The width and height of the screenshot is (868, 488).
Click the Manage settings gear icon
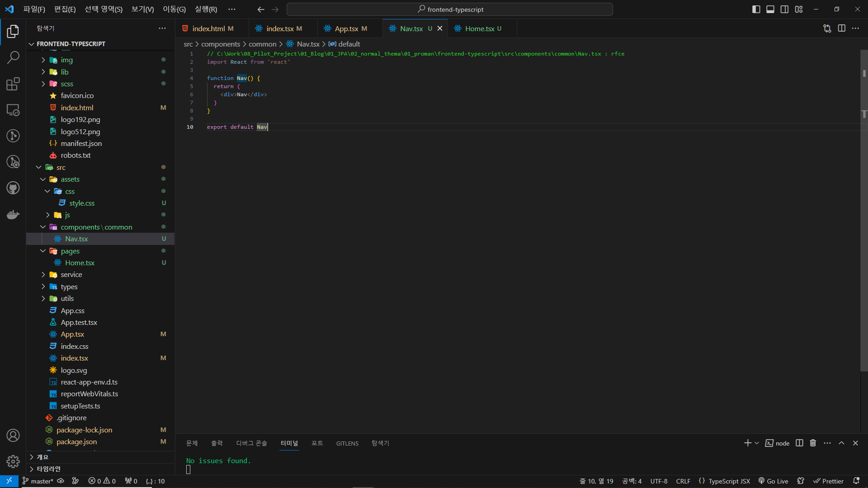click(13, 461)
